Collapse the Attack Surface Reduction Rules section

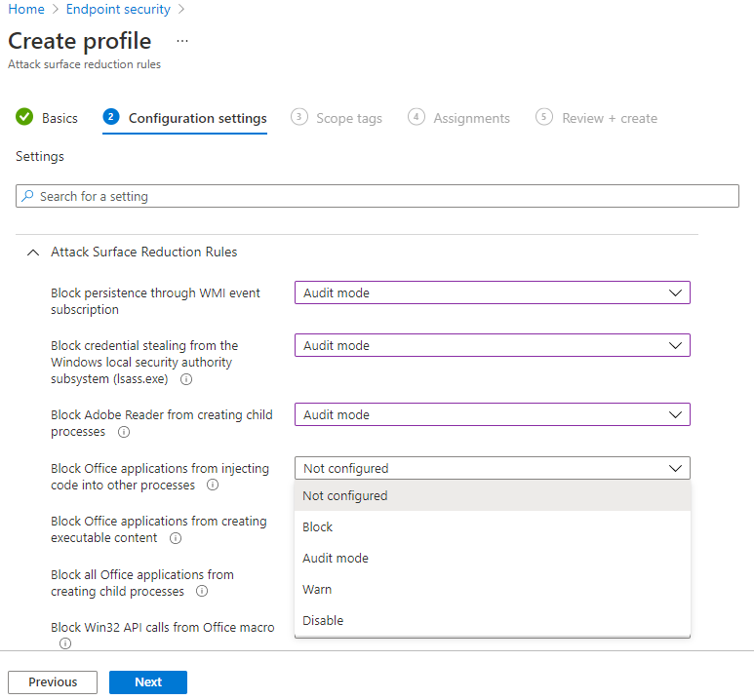34,253
